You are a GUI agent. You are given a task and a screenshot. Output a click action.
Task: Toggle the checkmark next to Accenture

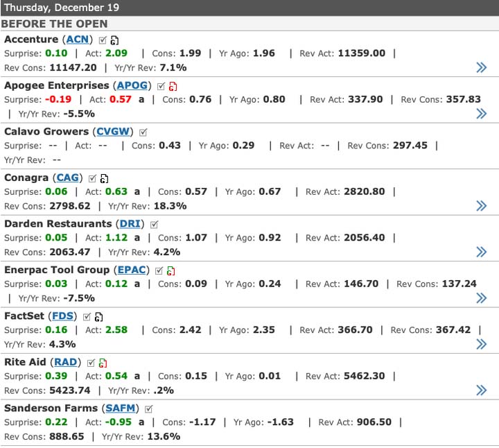click(103, 40)
